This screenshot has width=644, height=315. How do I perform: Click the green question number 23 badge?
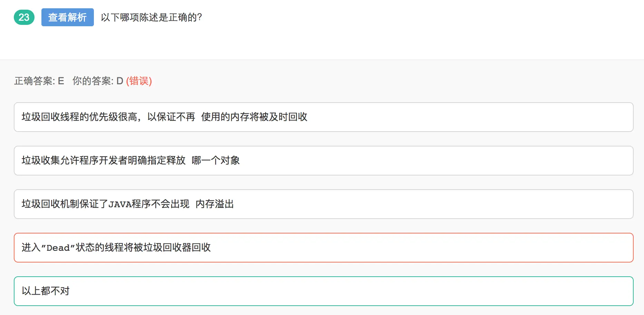coord(24,17)
